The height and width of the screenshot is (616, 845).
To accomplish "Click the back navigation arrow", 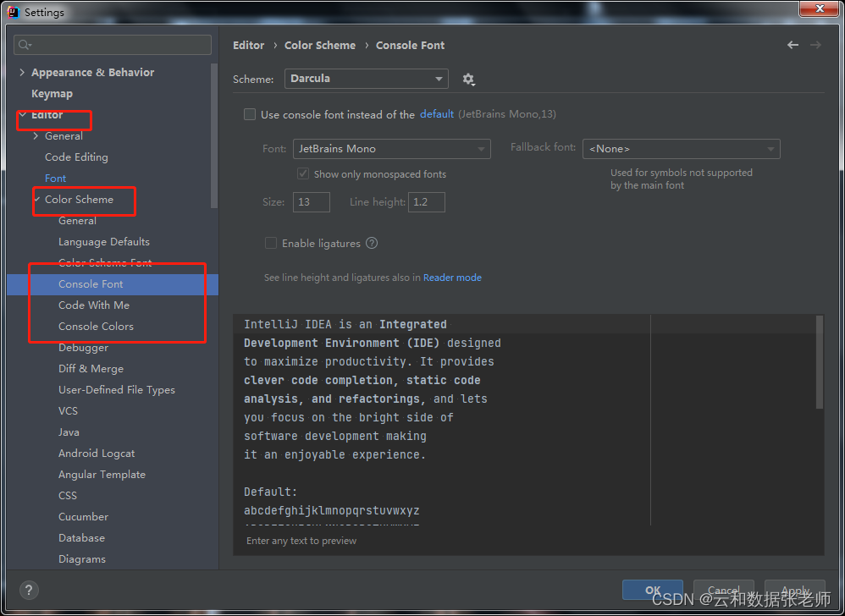I will [x=793, y=45].
